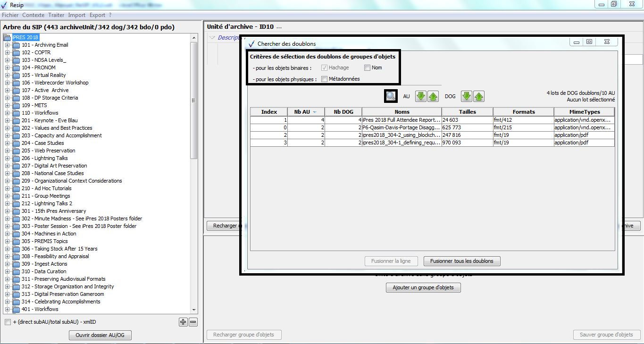This screenshot has height=344, width=644.
Task: Expand the 401 - Workflows tree node
Action: tap(7, 310)
